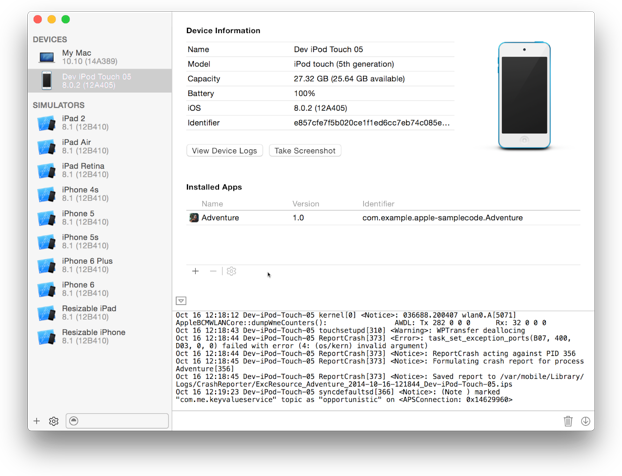The height and width of the screenshot is (476, 622).
Task: Sort installed apps by Version column
Action: (x=306, y=204)
